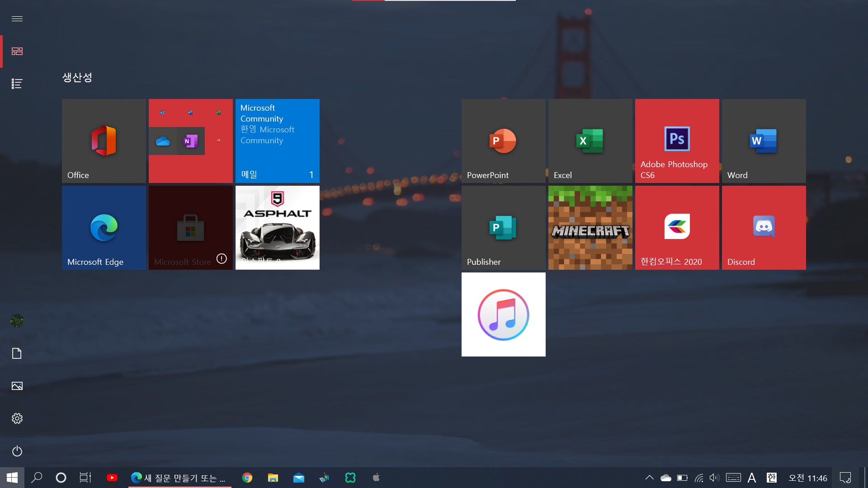
Task: Launch the Asphalt 9 game tile
Action: (x=278, y=228)
